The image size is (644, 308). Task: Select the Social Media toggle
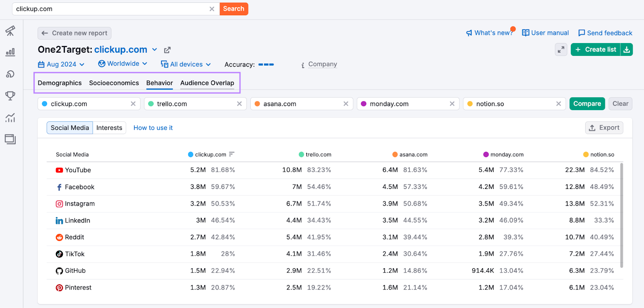coord(70,128)
